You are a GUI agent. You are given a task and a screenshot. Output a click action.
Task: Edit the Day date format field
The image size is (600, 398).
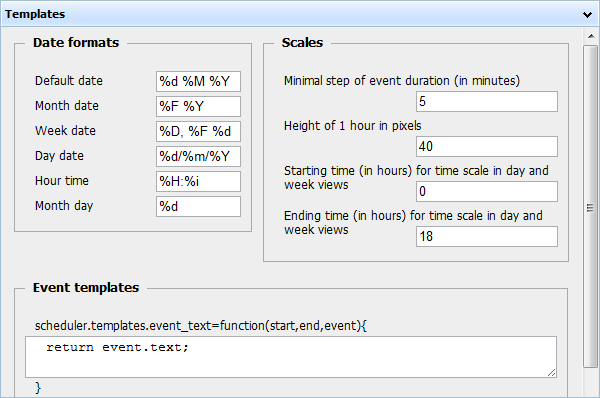pyautogui.click(x=198, y=157)
